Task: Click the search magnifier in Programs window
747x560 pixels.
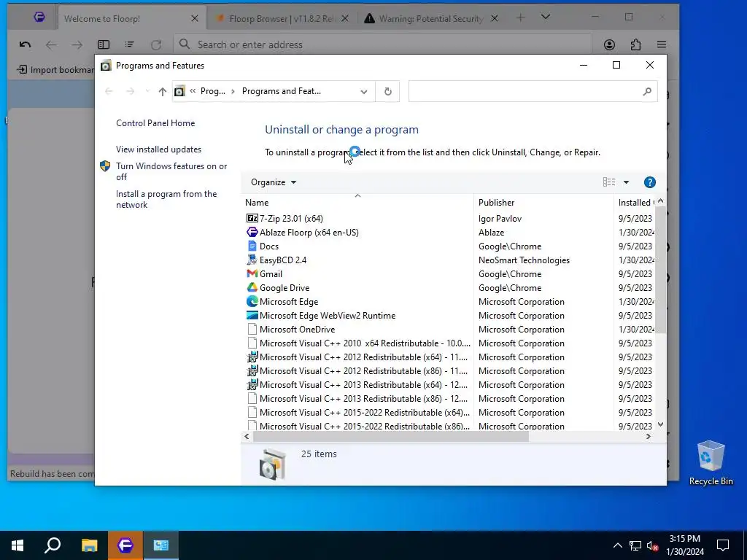Action: (646, 91)
